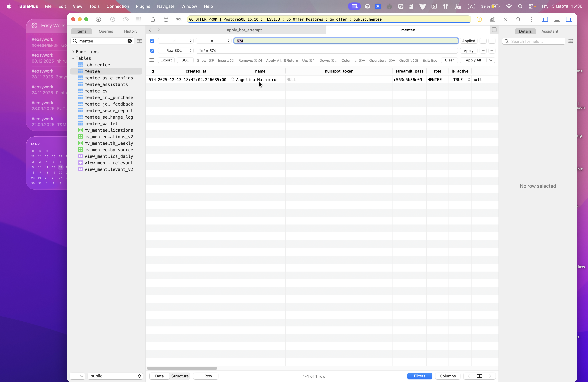Click the Clear filters button

click(x=449, y=60)
